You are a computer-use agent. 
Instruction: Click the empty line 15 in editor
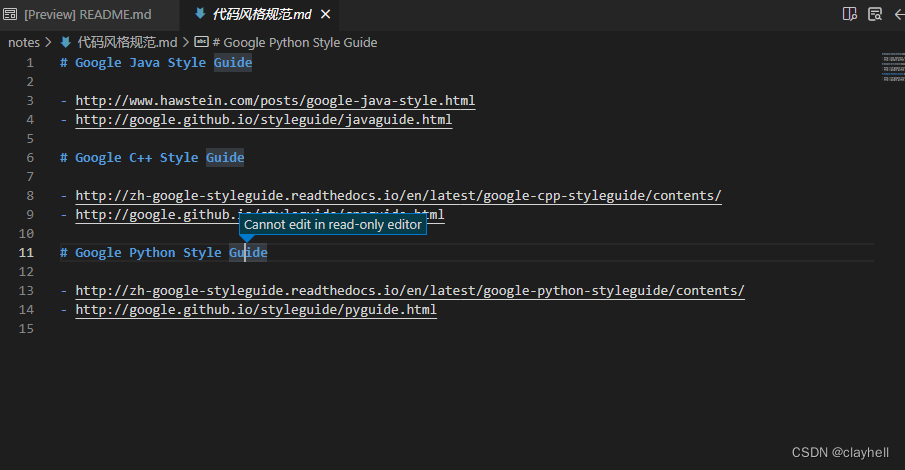tap(466, 329)
